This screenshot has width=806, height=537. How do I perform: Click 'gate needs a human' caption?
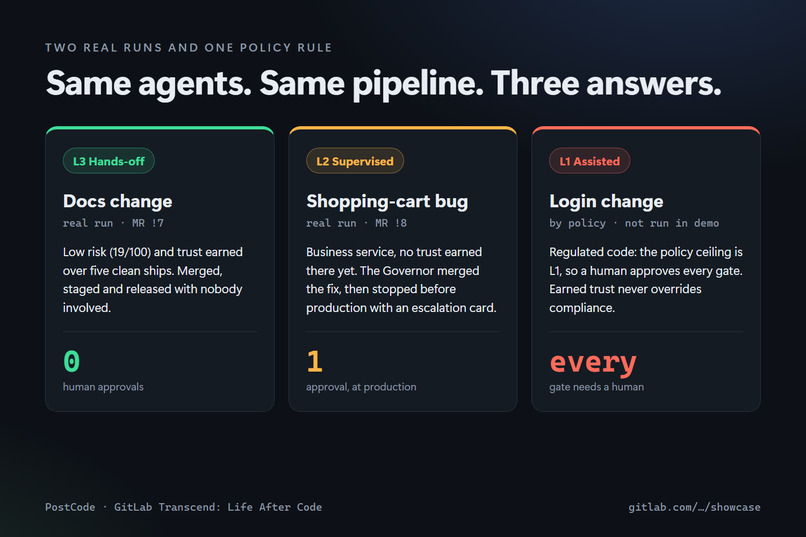coord(596,387)
